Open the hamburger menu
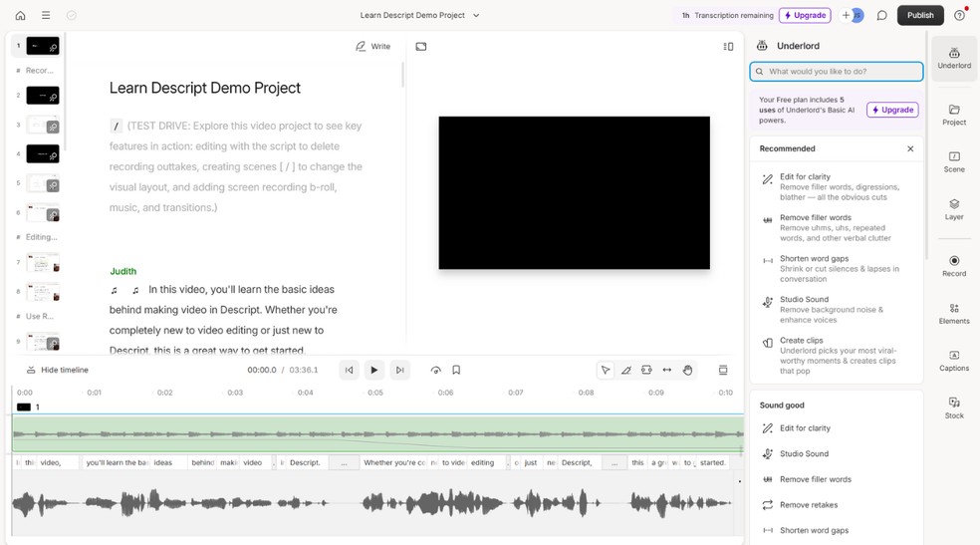 click(x=46, y=15)
